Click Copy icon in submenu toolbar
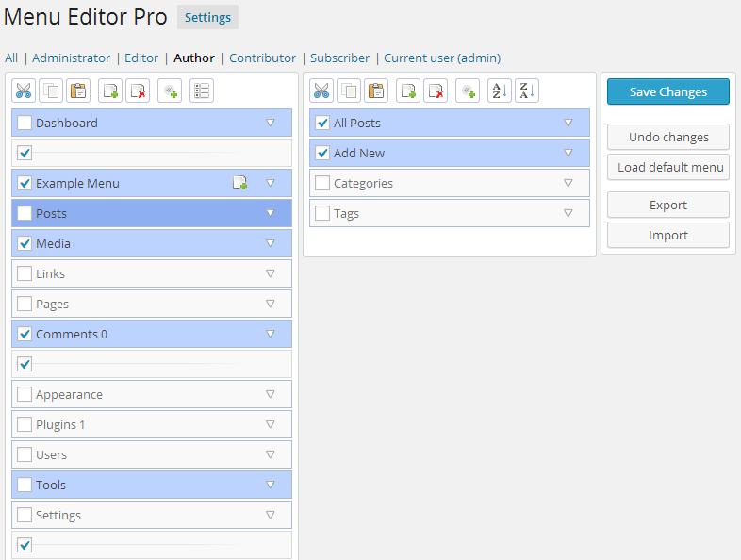This screenshot has height=560, width=741. click(349, 91)
